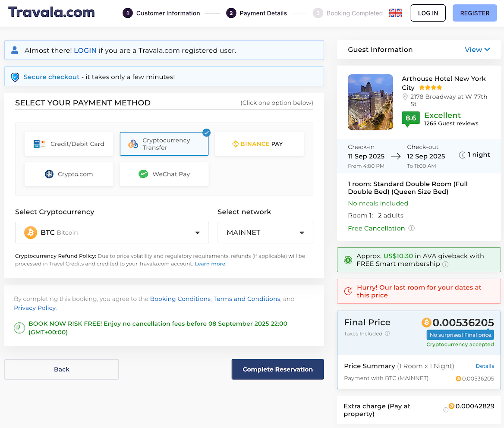
Task: Click the BTC icon beside Extra charge value
Action: tap(451, 406)
